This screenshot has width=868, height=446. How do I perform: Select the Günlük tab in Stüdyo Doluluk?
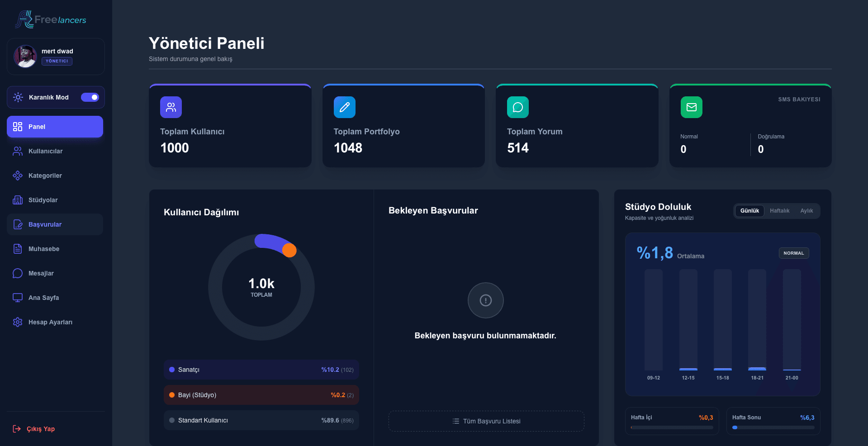point(749,211)
